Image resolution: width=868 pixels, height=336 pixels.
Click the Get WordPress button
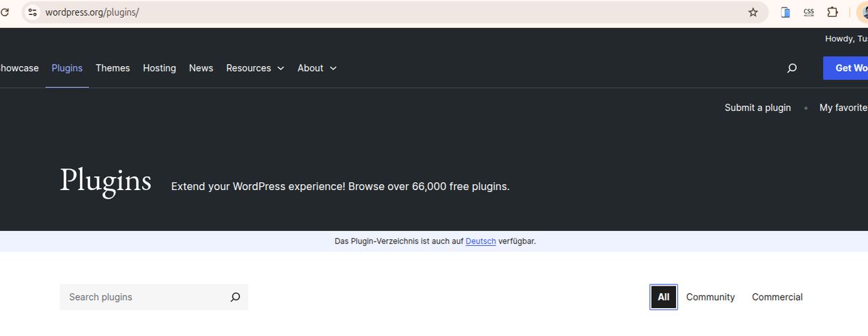[846, 68]
